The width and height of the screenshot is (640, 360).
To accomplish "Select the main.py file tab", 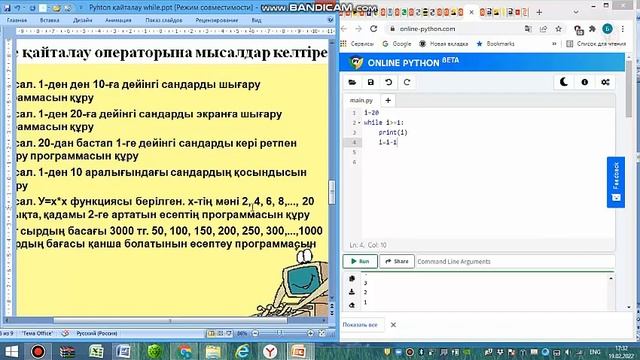I will coord(361,100).
